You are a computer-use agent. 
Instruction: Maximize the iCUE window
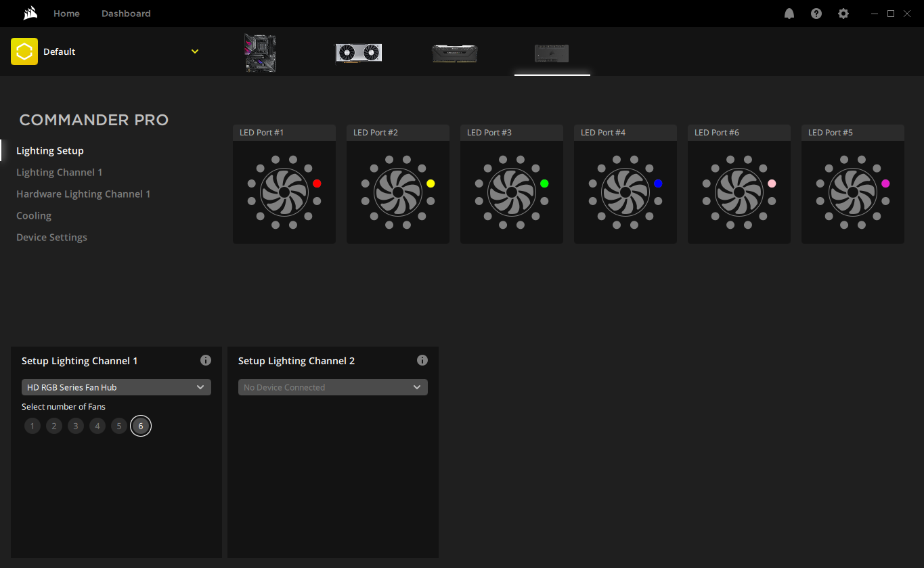click(891, 14)
